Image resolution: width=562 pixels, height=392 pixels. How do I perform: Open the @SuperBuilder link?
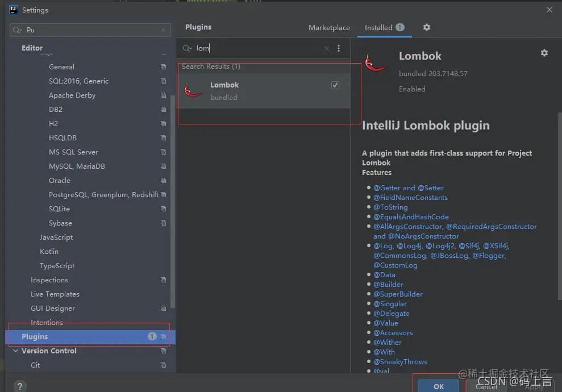pos(398,294)
